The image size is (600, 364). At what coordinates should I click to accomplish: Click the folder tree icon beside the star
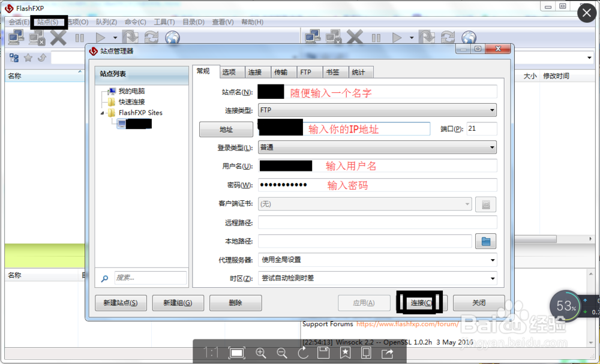click(x=14, y=58)
